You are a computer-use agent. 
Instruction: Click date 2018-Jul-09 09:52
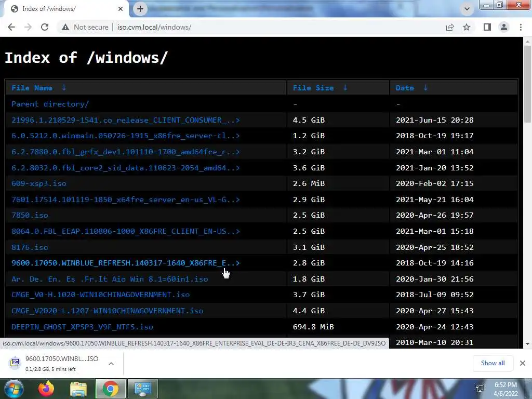pos(435,295)
